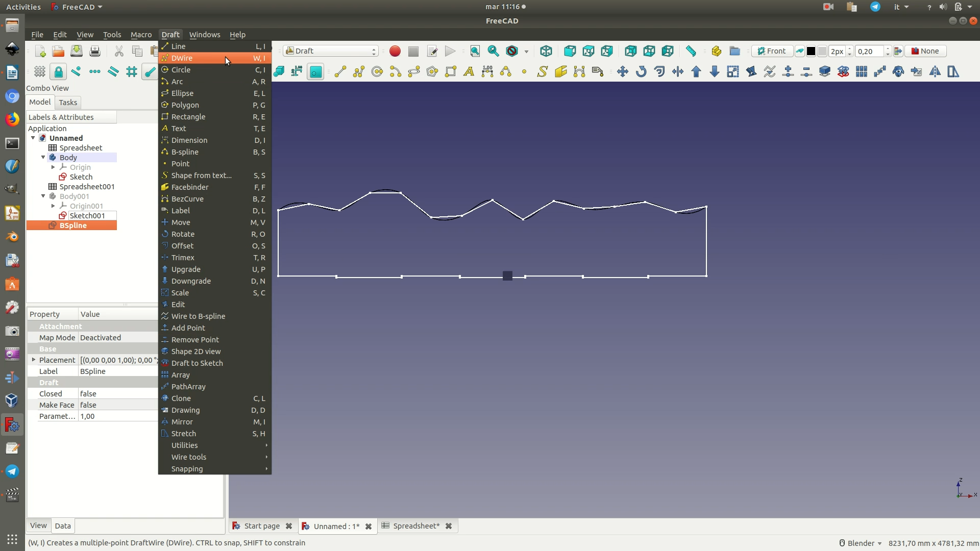Select the Shape from text toolbar icon
The image size is (980, 551).
coord(543,72)
